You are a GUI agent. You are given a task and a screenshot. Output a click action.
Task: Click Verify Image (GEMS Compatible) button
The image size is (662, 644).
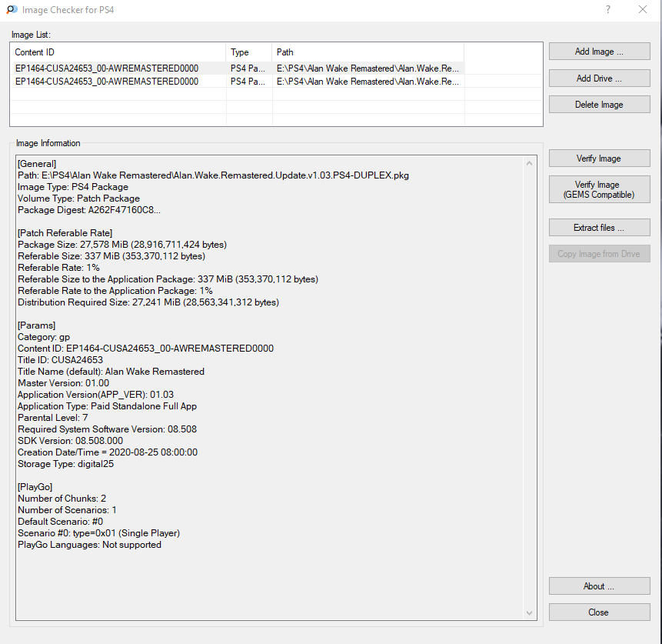pos(599,189)
